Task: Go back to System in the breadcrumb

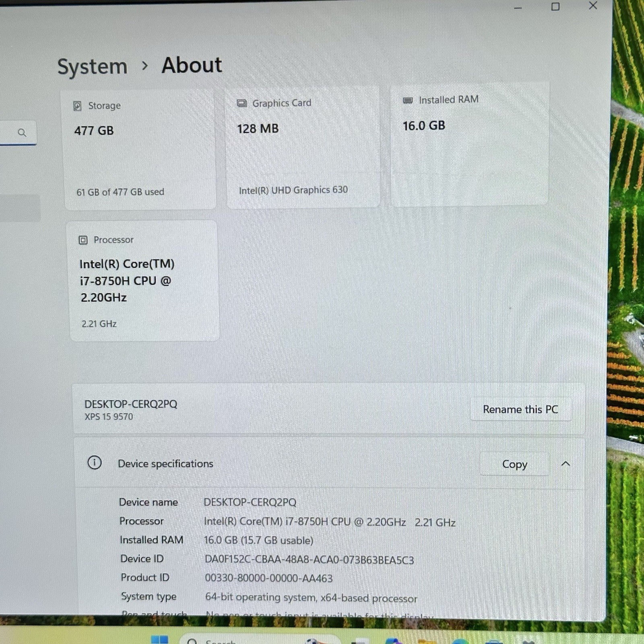Action: (92, 66)
